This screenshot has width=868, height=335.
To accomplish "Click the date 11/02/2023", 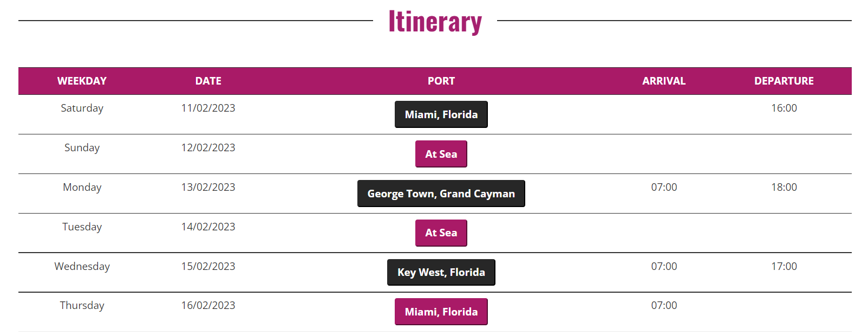I will [x=208, y=108].
